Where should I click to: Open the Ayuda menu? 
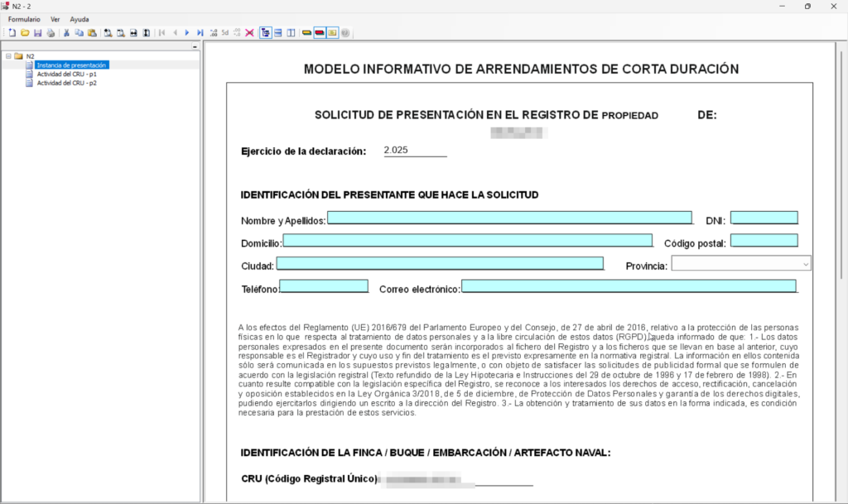79,18
